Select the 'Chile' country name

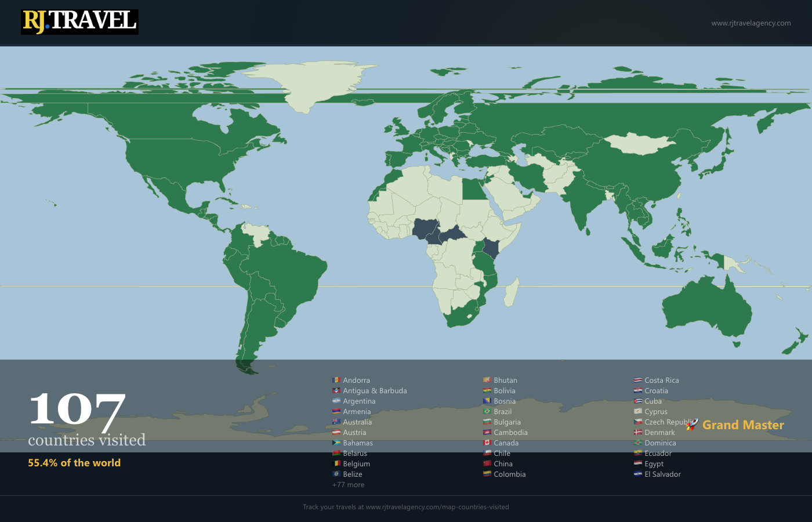[502, 454]
